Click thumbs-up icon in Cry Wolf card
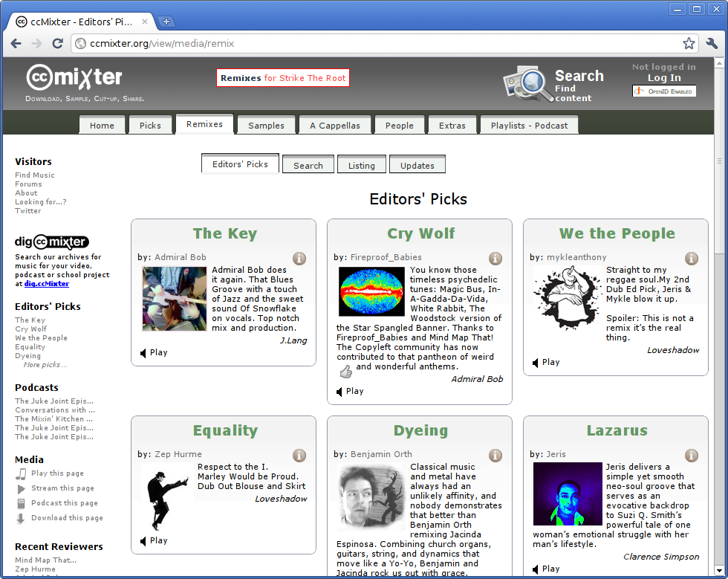728x579 pixels. point(346,372)
